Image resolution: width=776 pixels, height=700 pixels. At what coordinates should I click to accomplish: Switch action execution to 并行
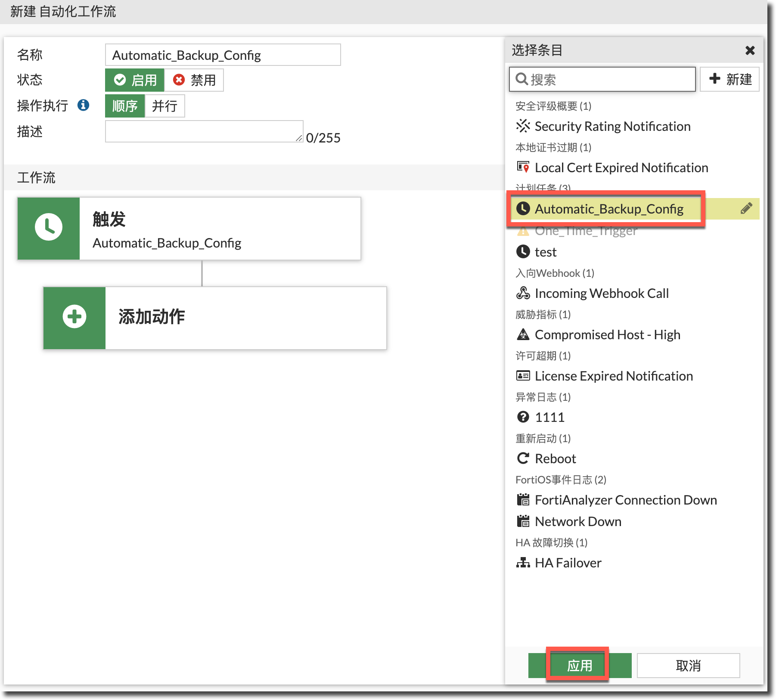[x=165, y=106]
